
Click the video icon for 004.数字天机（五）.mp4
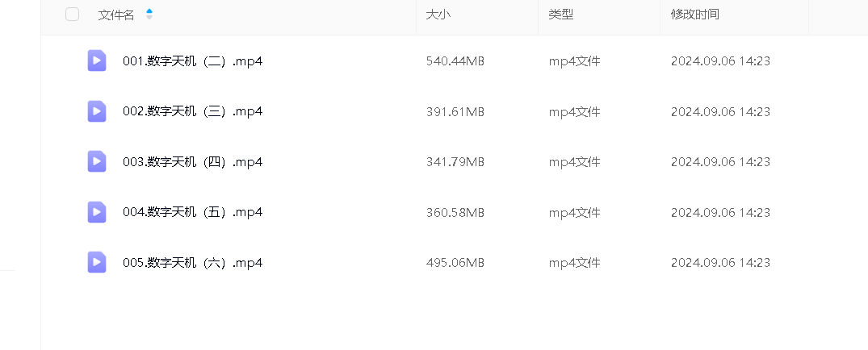(97, 212)
